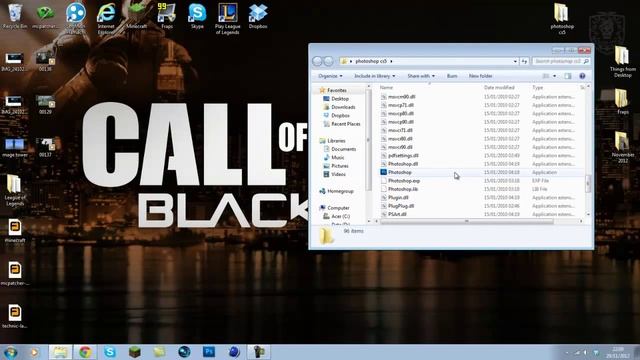Open Skype from taskbar
The width and height of the screenshot is (640, 360).
click(109, 352)
